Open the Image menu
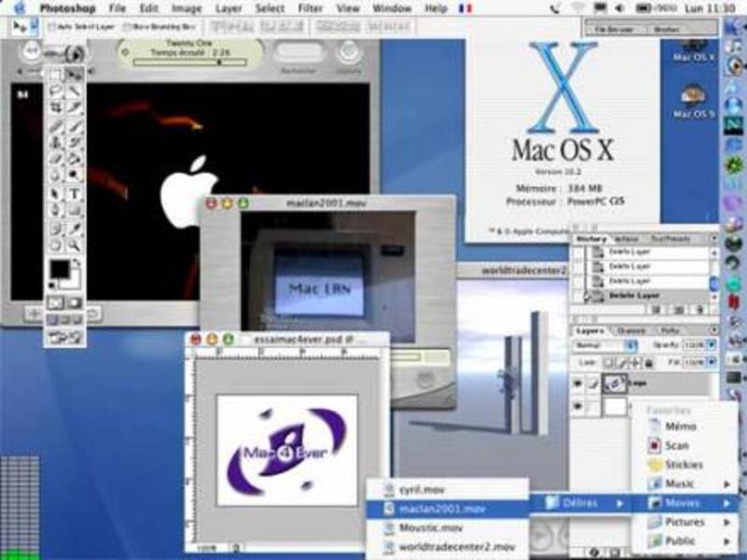The image size is (747, 560). click(186, 8)
